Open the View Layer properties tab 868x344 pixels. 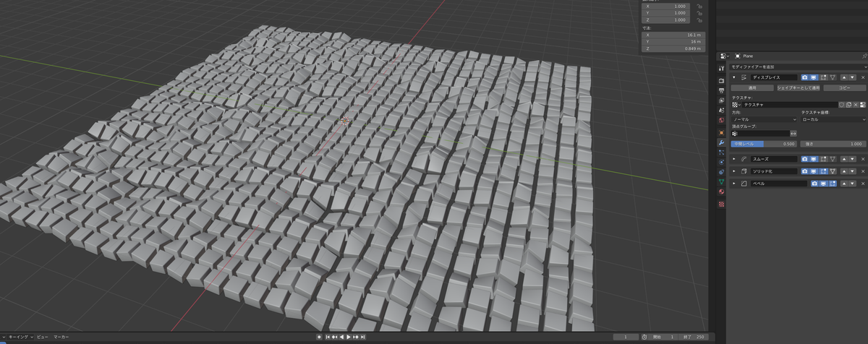721,100
